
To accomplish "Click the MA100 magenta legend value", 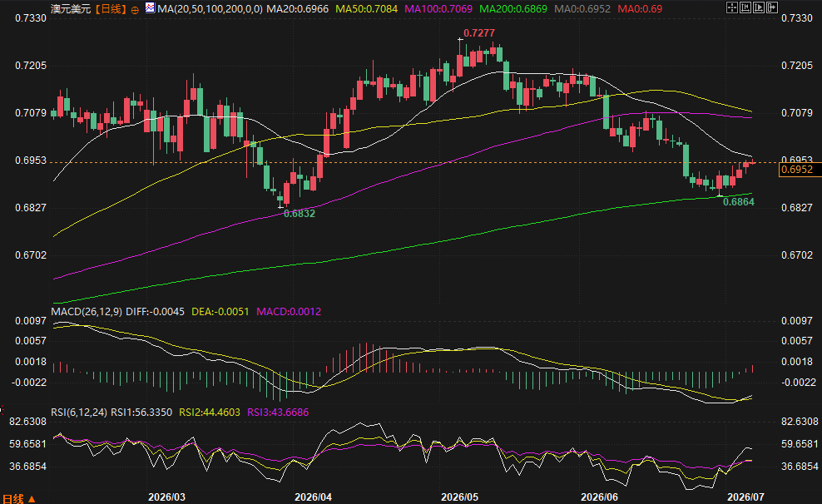I will (x=438, y=9).
